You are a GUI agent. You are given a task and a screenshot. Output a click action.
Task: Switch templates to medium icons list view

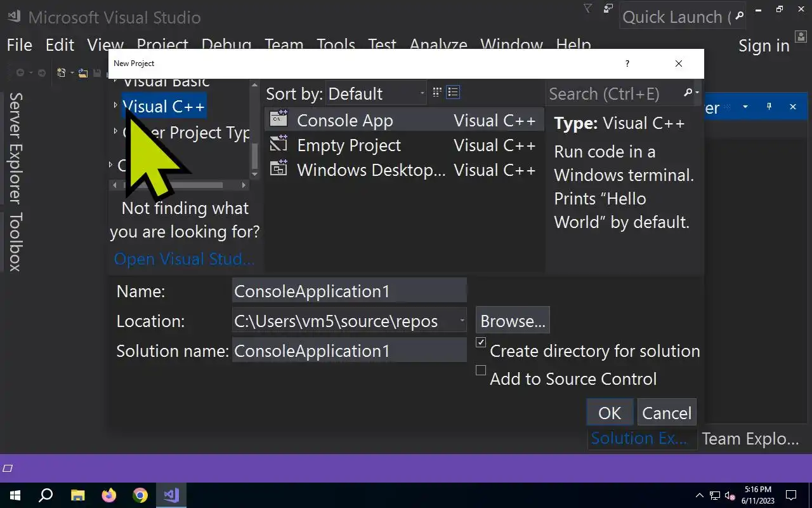click(453, 93)
